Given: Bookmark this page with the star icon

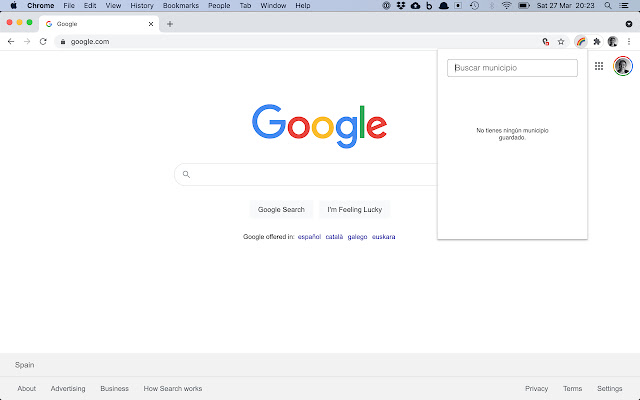Looking at the screenshot, I should [x=561, y=42].
